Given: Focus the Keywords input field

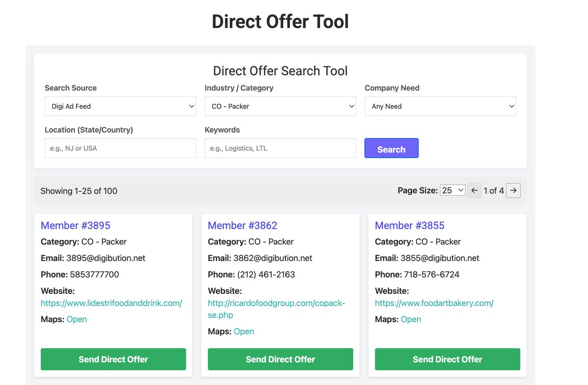Looking at the screenshot, I should click(x=280, y=148).
